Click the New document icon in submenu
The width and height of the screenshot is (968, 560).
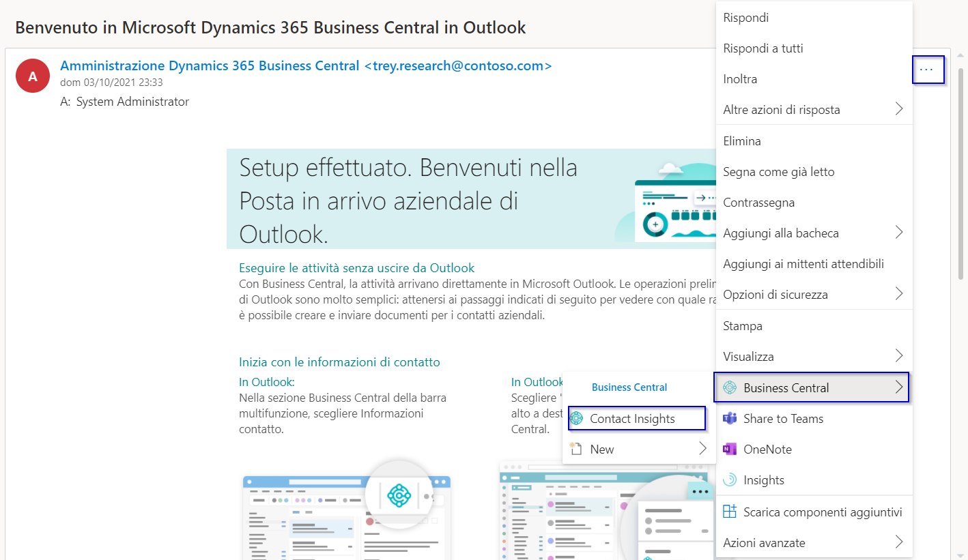coord(576,449)
